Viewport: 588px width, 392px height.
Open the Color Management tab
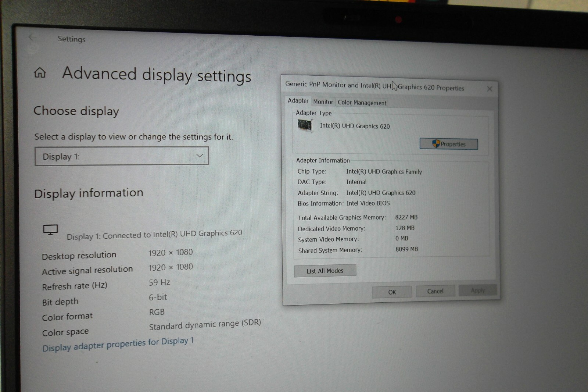(362, 103)
